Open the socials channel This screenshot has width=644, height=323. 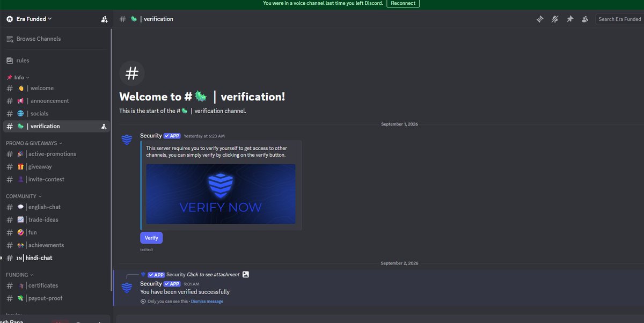56,114
